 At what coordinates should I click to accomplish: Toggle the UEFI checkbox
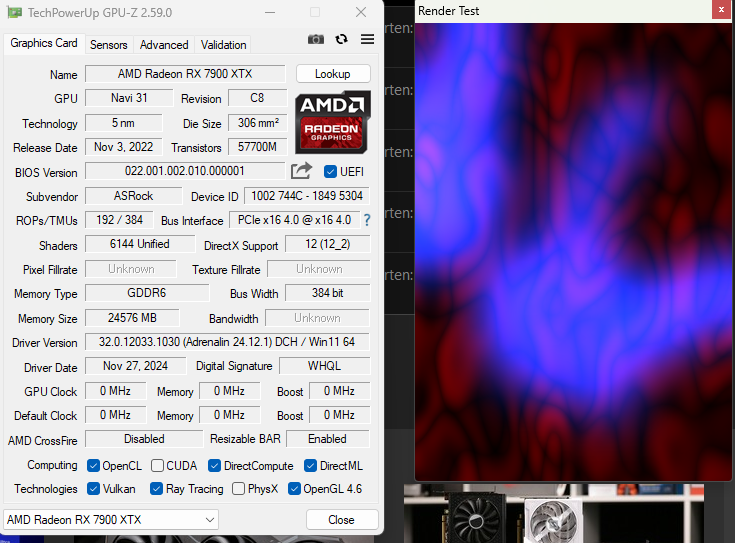(x=330, y=172)
